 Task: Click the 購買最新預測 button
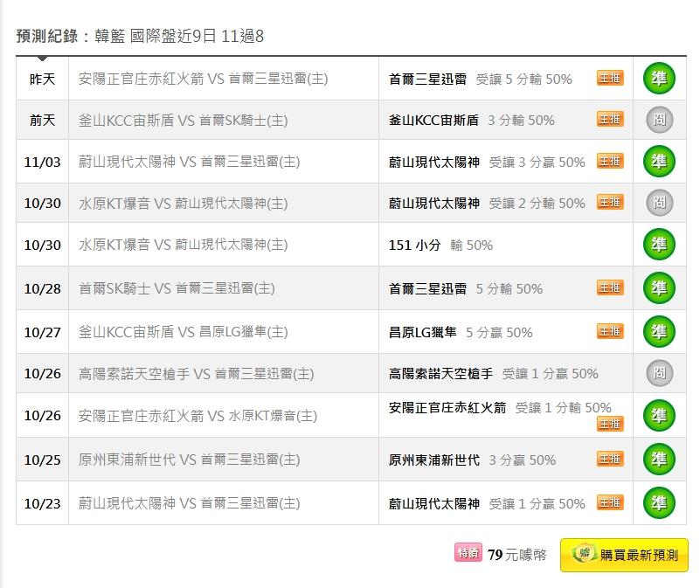[624, 555]
